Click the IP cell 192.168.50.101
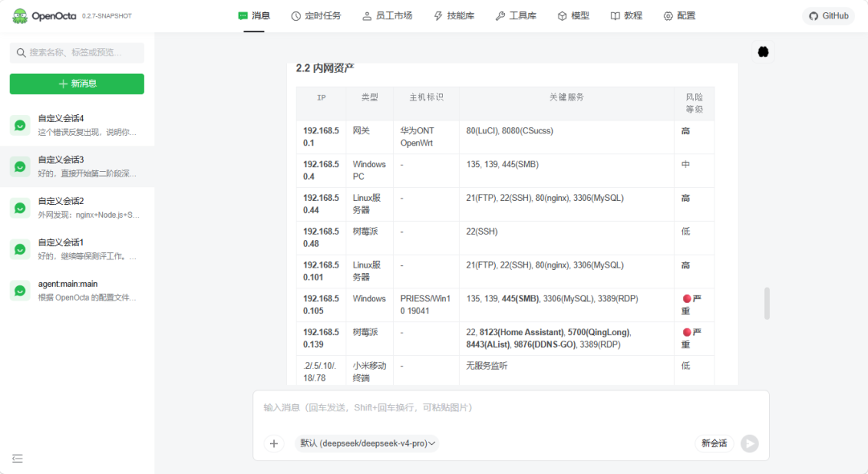The image size is (868, 474). (x=321, y=271)
